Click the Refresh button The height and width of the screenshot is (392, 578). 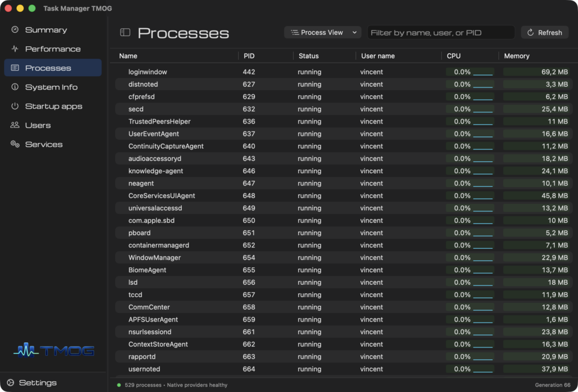[545, 32]
